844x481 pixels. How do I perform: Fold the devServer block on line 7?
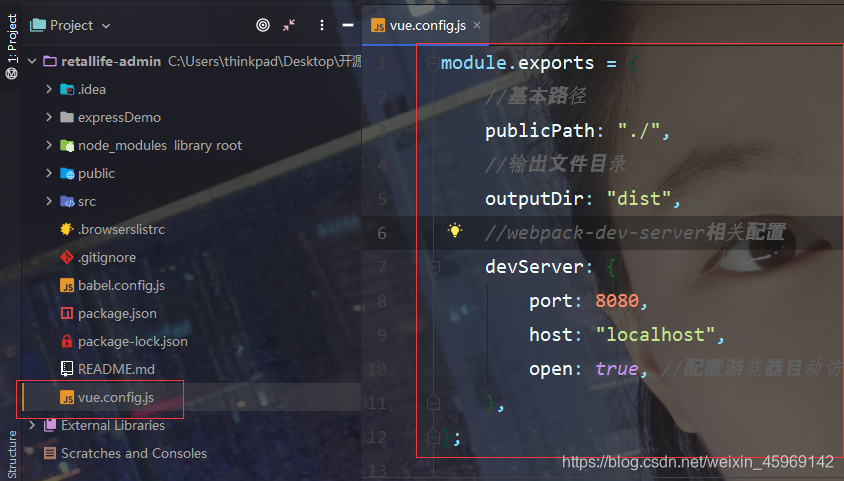(x=433, y=267)
